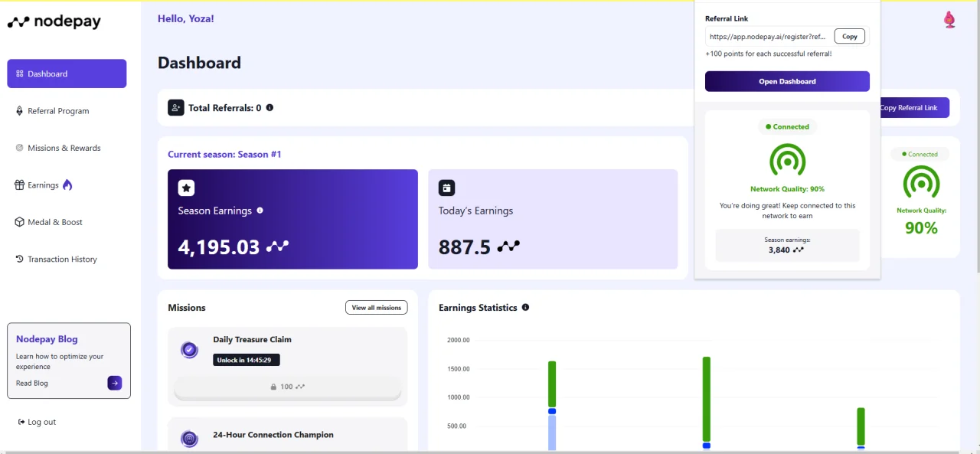Click the Earnings gift box icon
The image size is (980, 454).
coord(20,185)
